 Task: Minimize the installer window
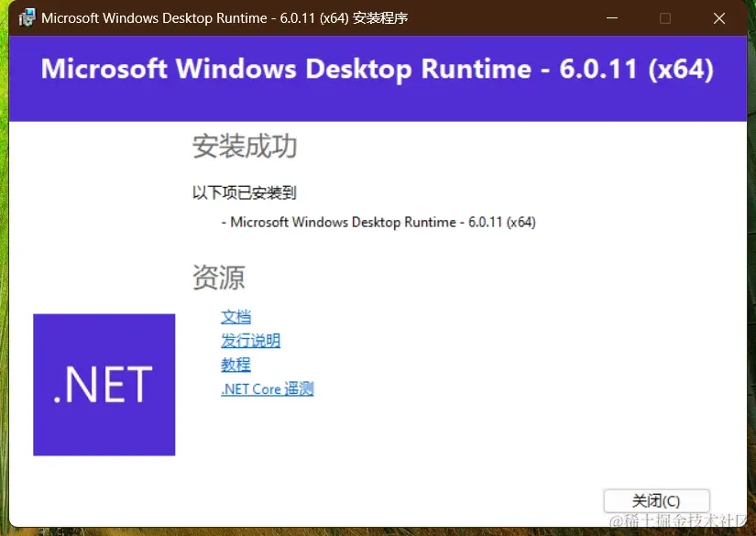pos(612,18)
